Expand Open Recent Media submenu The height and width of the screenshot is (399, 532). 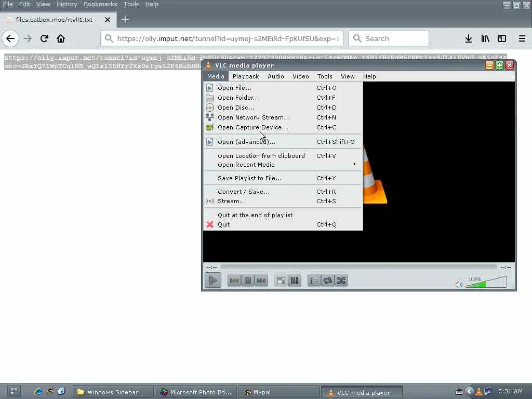point(283,165)
